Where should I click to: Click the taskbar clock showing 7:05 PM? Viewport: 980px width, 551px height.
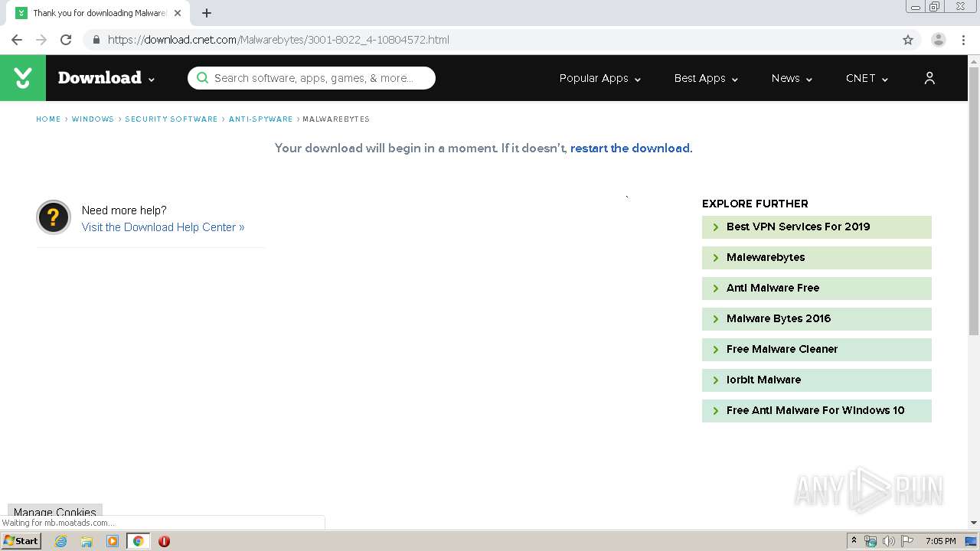(x=940, y=541)
